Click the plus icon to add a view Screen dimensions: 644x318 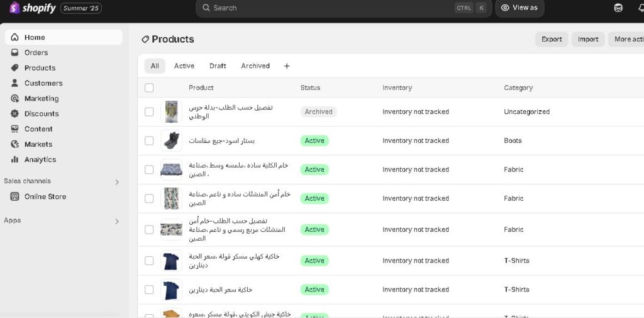click(x=287, y=66)
